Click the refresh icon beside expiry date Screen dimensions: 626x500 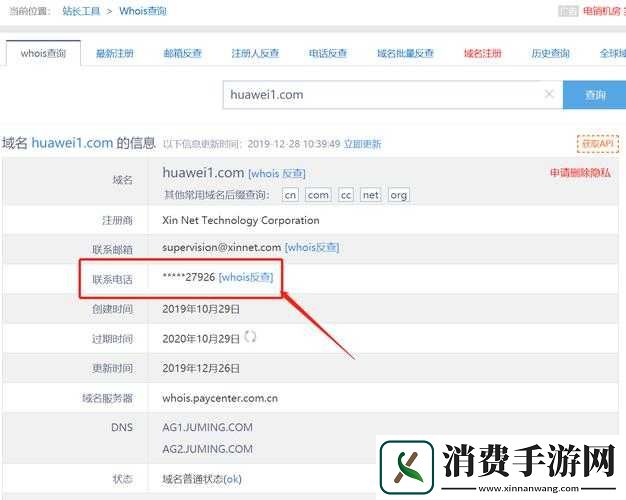click(251, 337)
